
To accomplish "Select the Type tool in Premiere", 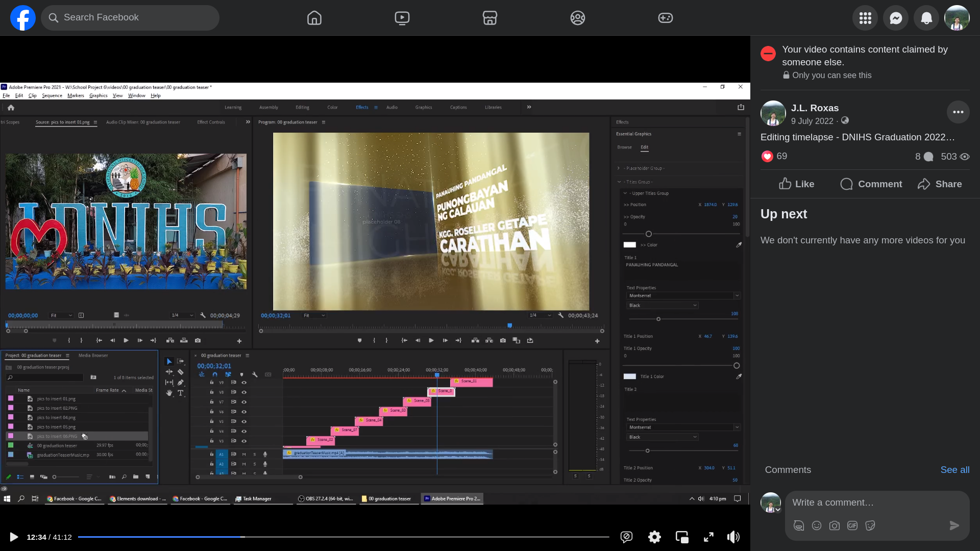I will (181, 393).
